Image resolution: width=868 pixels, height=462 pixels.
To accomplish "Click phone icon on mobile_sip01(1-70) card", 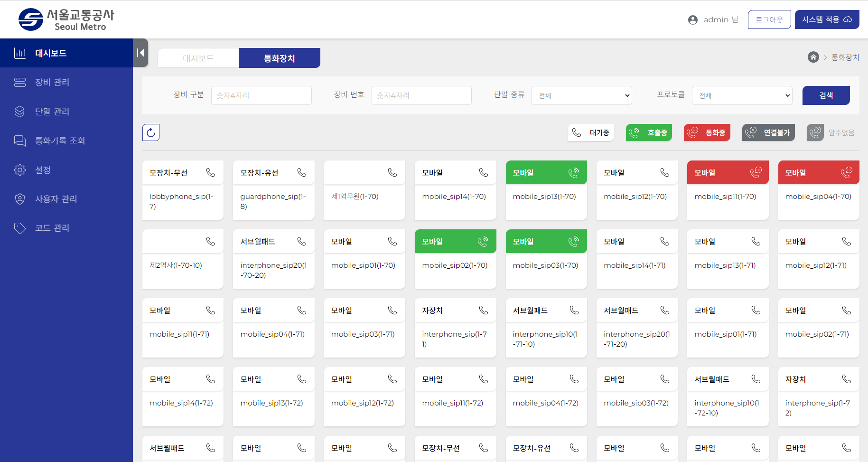I will click(392, 241).
